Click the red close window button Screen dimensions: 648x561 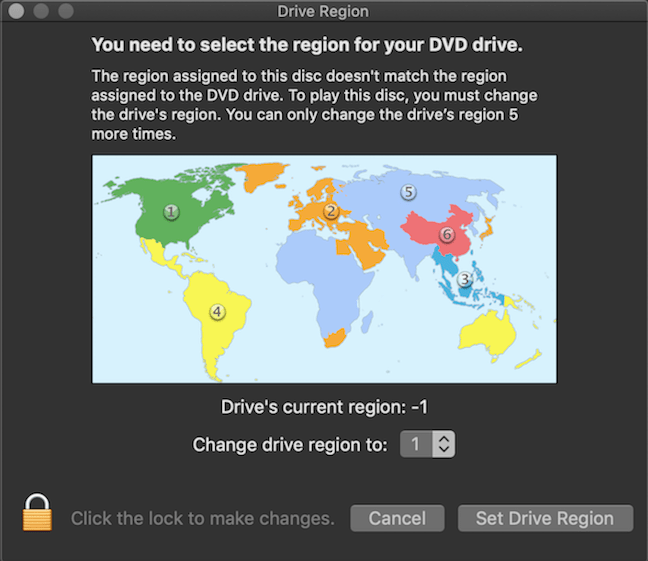click(17, 11)
